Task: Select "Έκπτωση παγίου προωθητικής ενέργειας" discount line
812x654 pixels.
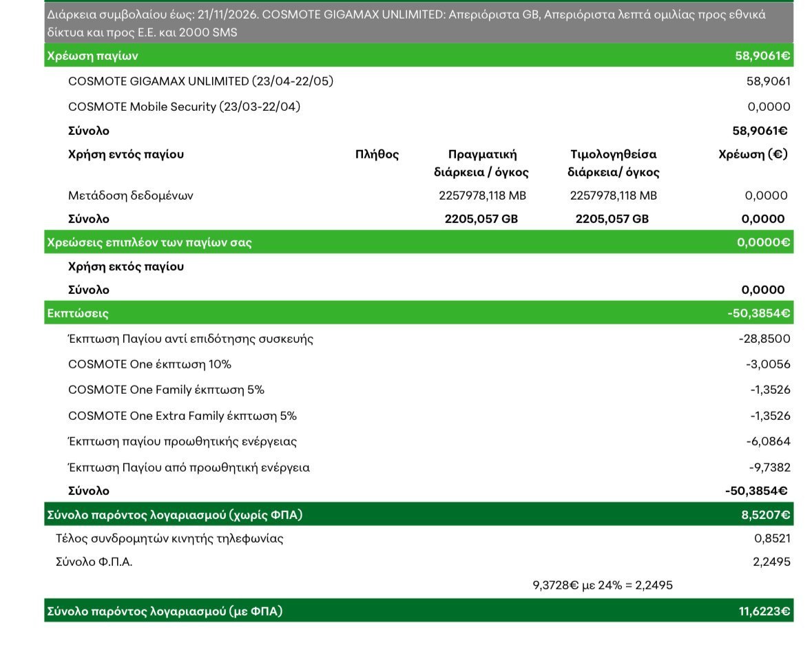Action: point(183,442)
